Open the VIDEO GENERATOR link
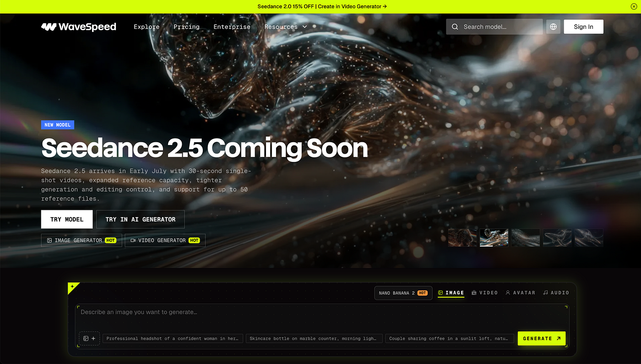641x364 pixels. click(x=165, y=240)
